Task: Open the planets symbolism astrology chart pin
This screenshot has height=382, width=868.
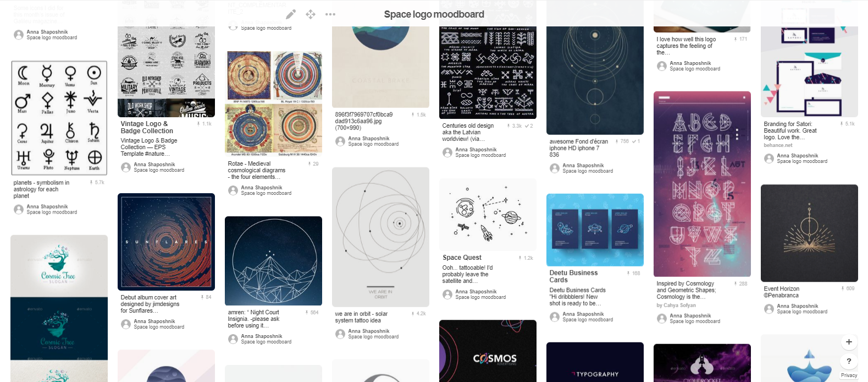Action: click(59, 118)
